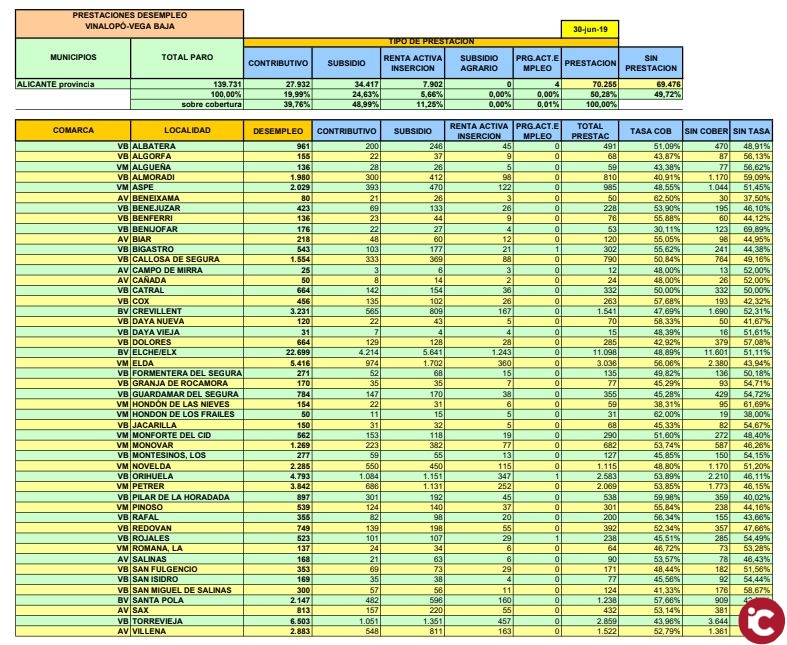Screen dimensions: 787x645
Task: Click the TIPO DE PRESTACION header
Action: click(431, 42)
